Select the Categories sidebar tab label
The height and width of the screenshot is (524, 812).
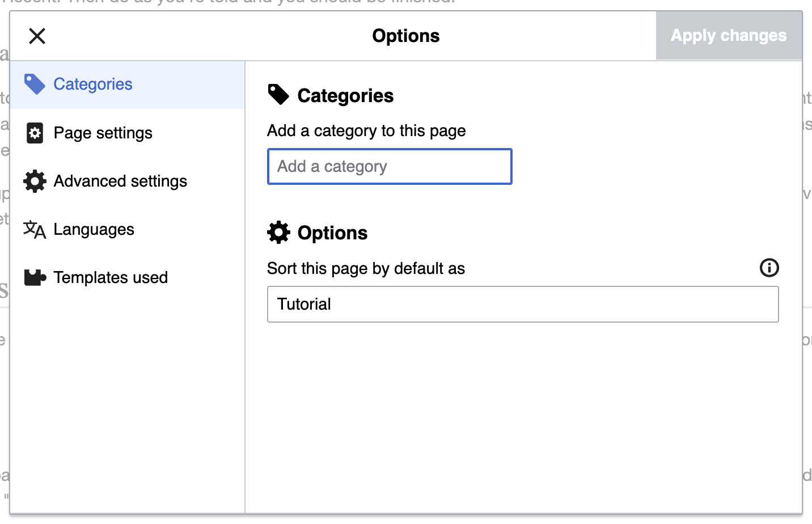(93, 84)
